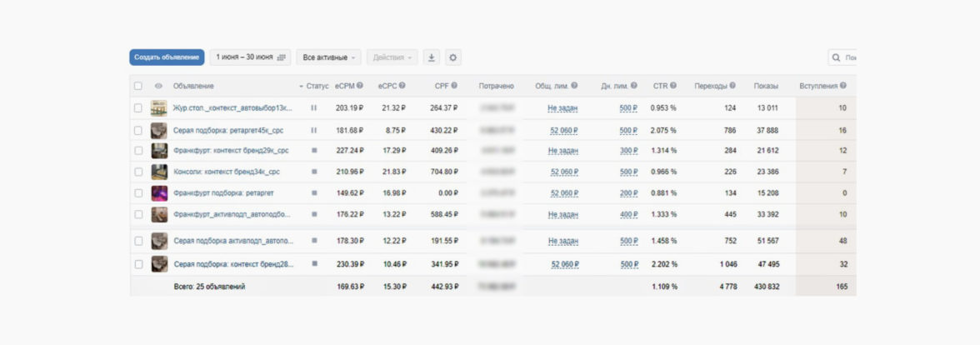The width and height of the screenshot is (980, 345).
Task: Expand the Действия dropdown
Action: click(x=392, y=57)
